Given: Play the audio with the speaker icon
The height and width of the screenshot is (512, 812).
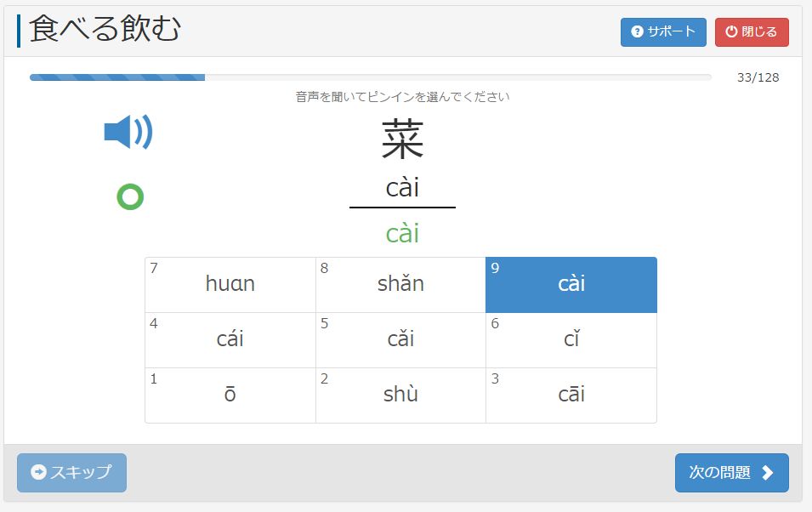Looking at the screenshot, I should (x=128, y=133).
